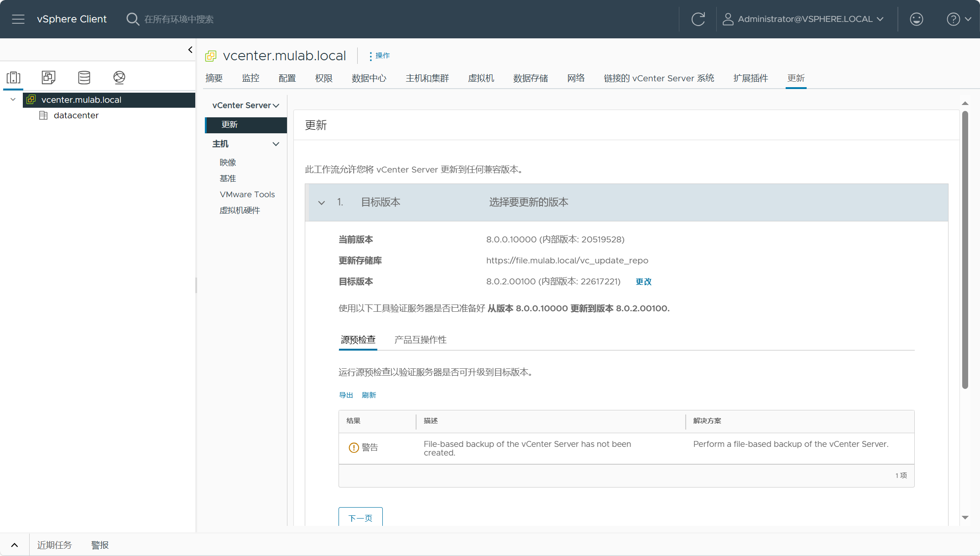The width and height of the screenshot is (980, 556).
Task: Open the 数据存储 tab
Action: (x=530, y=78)
